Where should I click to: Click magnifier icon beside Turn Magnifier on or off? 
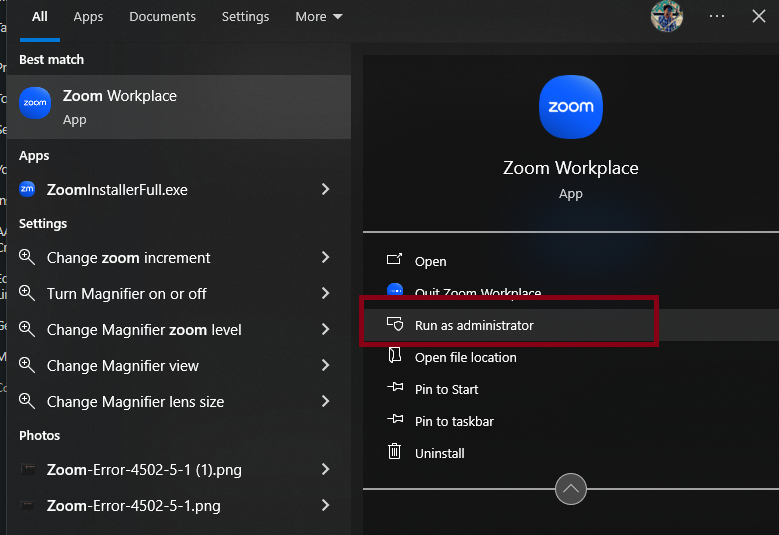(x=27, y=293)
